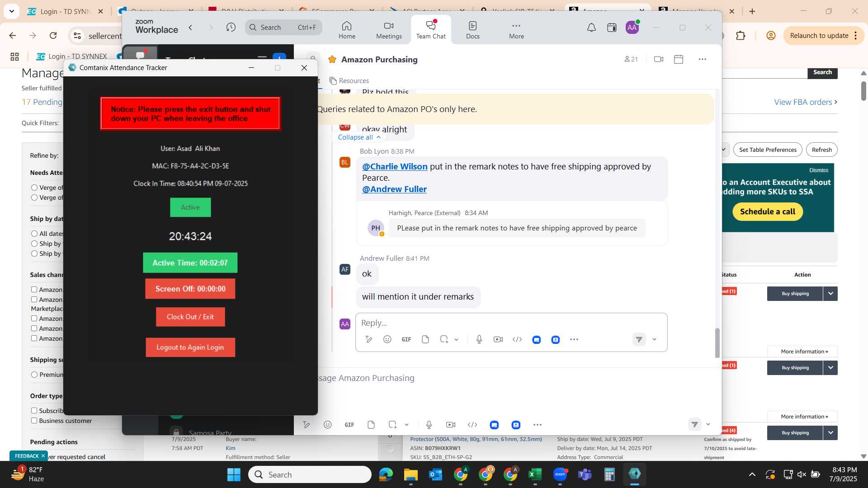The height and width of the screenshot is (488, 868).
Task: Check first Amazon sales channel checkbox
Action: click(34, 290)
